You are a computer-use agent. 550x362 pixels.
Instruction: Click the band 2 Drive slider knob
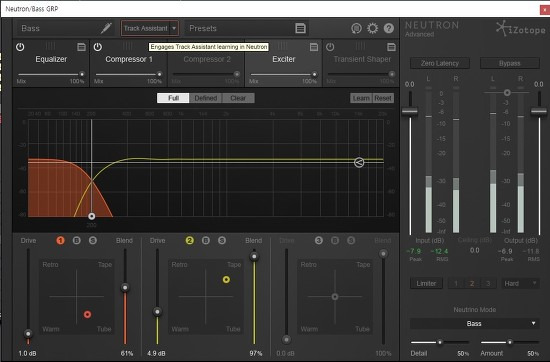point(157,311)
